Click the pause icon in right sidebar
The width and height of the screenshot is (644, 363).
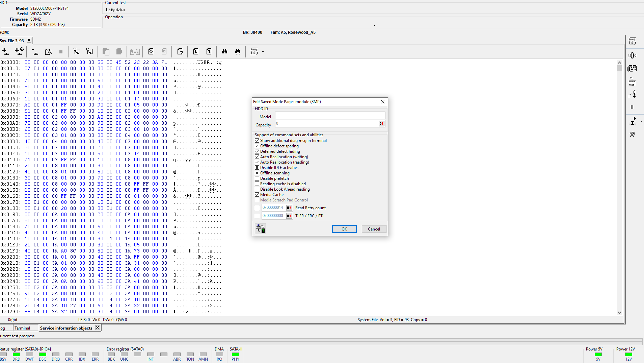[632, 107]
